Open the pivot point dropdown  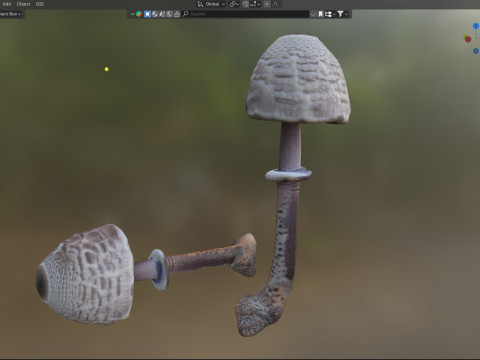click(234, 4)
